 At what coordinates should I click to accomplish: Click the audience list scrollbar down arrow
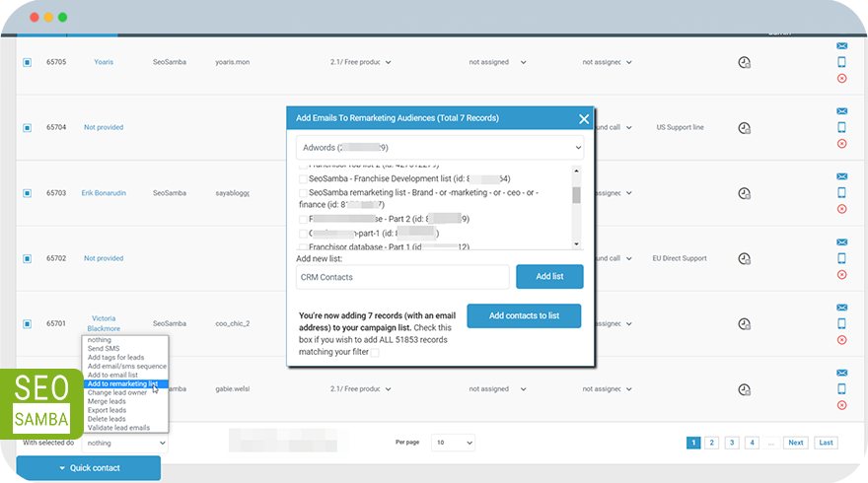(576, 244)
